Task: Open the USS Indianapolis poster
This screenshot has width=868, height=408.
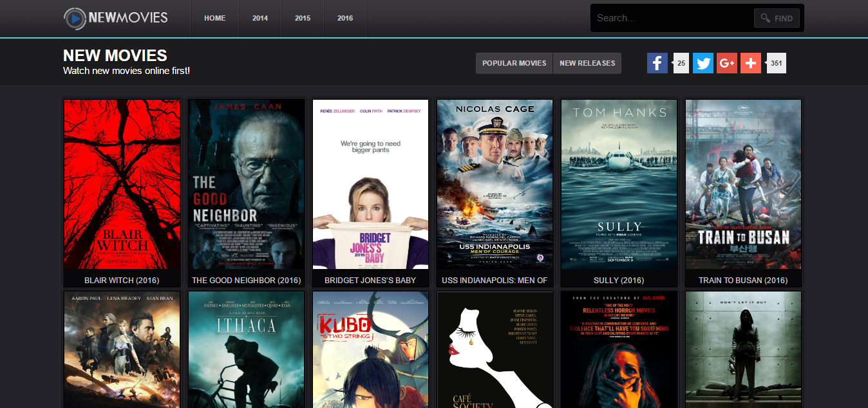Action: [x=495, y=184]
